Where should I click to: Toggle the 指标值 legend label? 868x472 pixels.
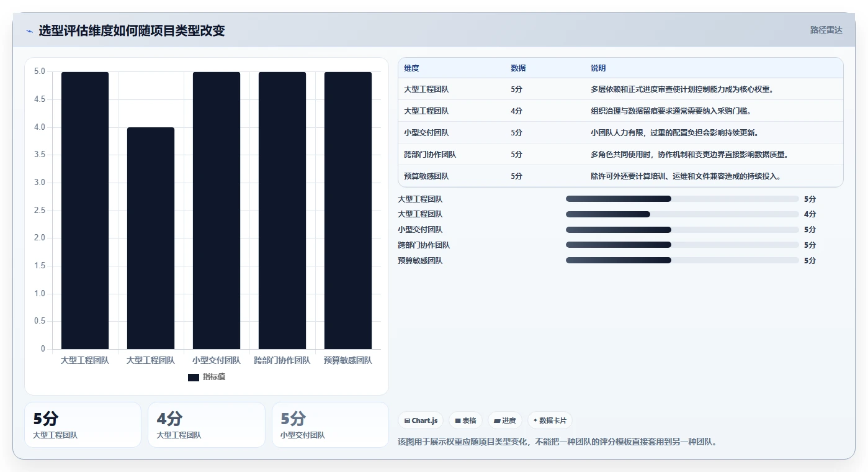click(x=214, y=377)
